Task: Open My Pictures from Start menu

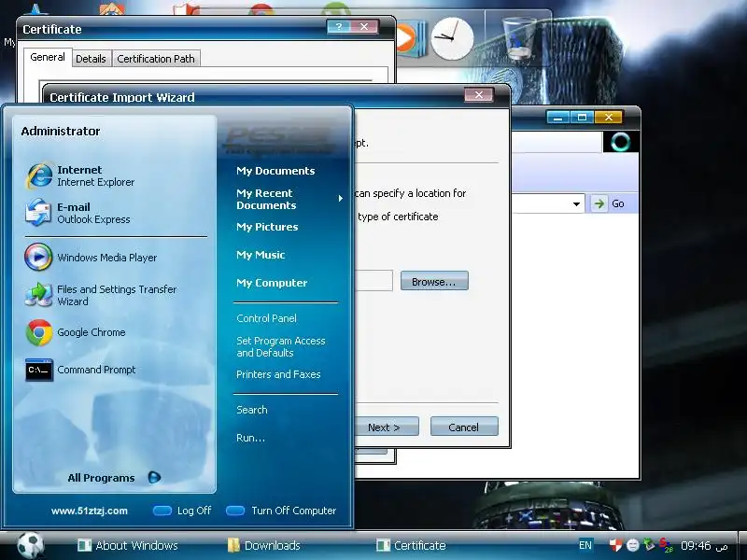Action: (267, 227)
